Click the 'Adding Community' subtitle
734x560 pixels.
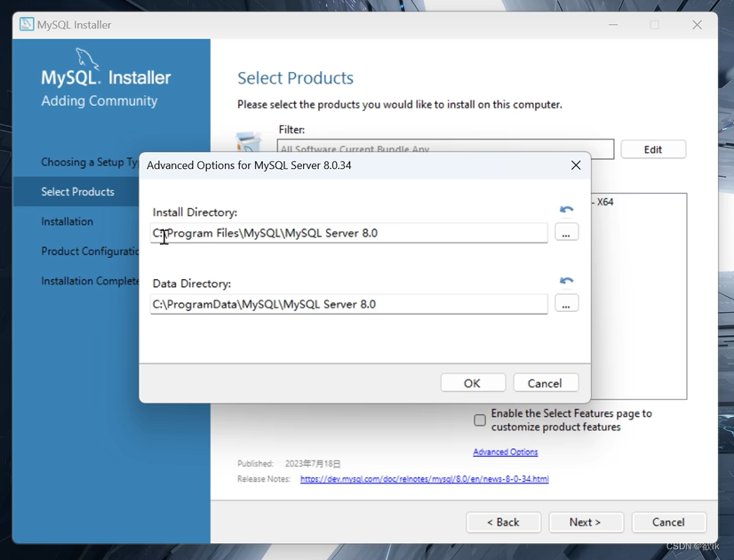pyautogui.click(x=100, y=101)
